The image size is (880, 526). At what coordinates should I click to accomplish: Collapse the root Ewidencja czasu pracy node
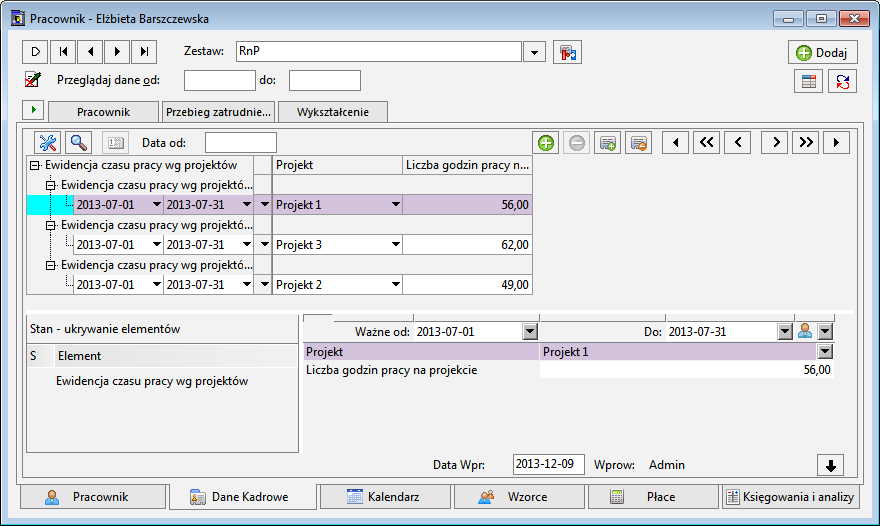coord(35,165)
